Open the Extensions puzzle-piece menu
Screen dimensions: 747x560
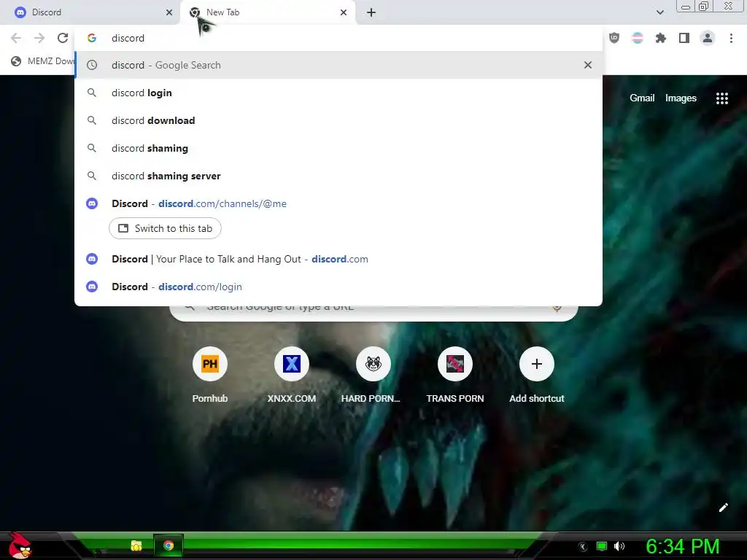[x=660, y=38]
